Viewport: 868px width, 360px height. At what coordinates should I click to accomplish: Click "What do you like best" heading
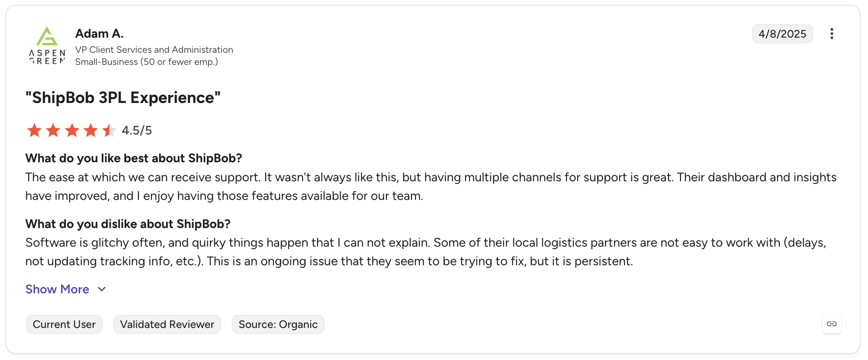pyautogui.click(x=134, y=158)
